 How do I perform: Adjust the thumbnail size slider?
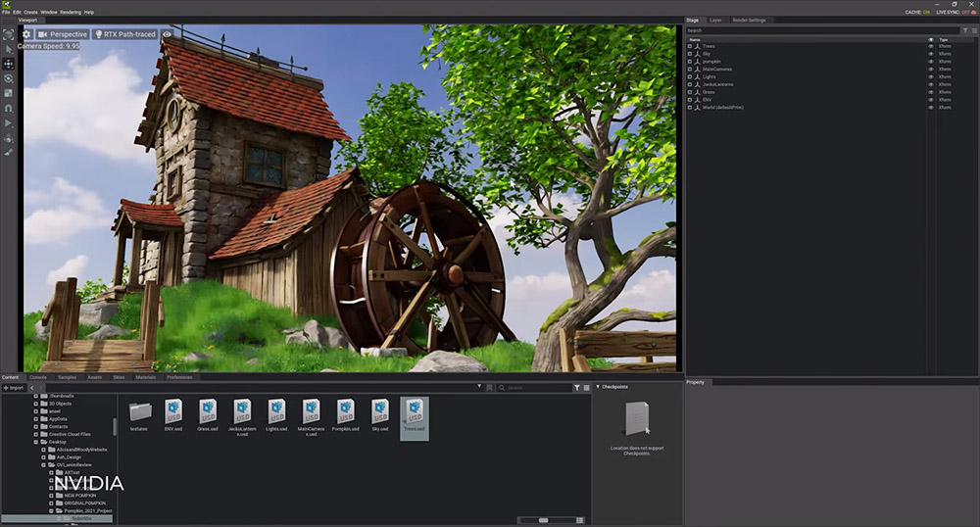[x=545, y=520]
